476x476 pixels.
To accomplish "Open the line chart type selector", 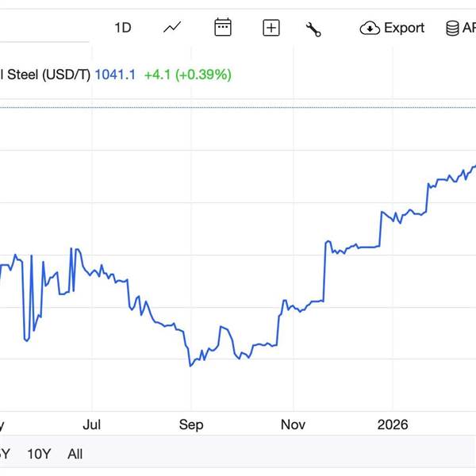I will pos(172,28).
